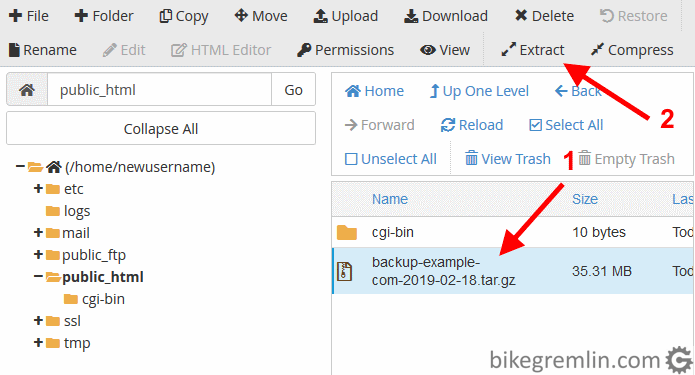Click the Copy toolbar button

point(184,16)
